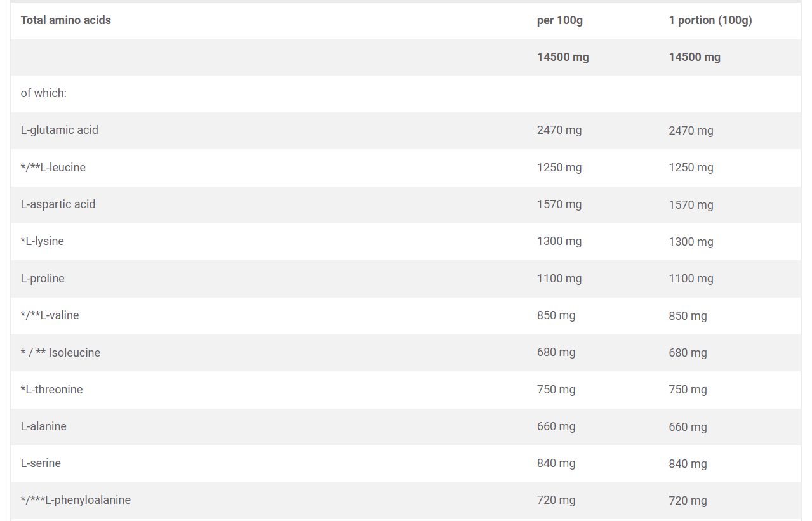The width and height of the screenshot is (812, 521).
Task: Select the L-aspartic acid row label
Action: point(58,204)
